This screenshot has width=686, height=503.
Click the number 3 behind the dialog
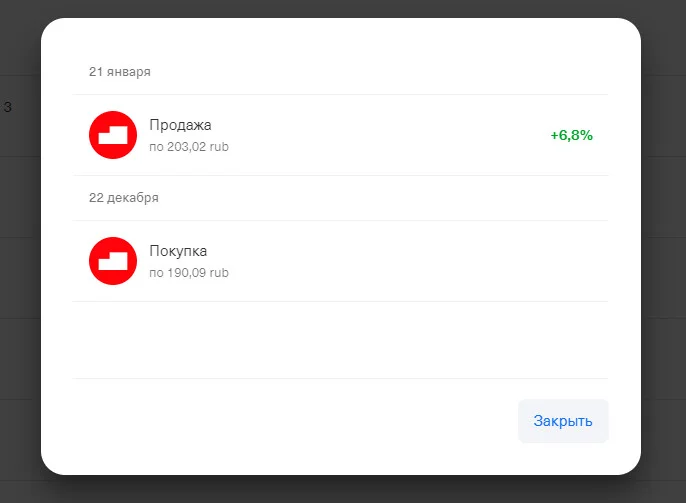tap(7, 107)
